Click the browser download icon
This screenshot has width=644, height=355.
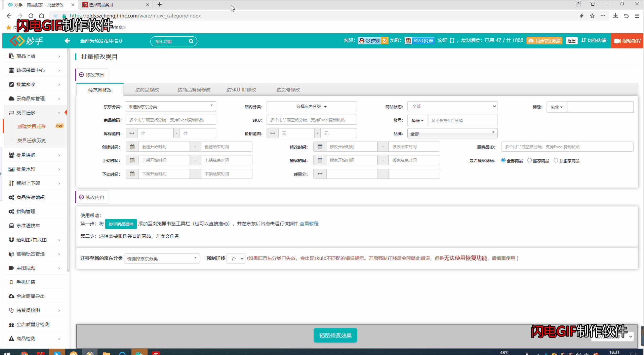615,16
